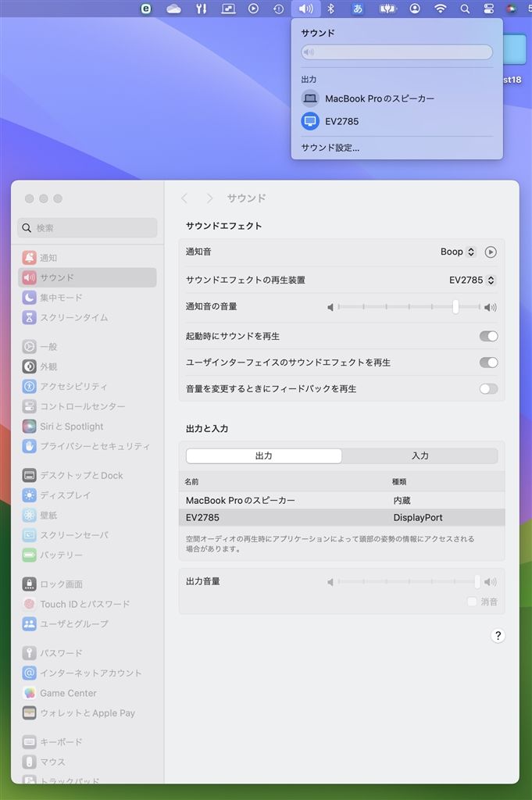Open the battery status menu bar icon
This screenshot has height=800, width=532.
tap(387, 9)
